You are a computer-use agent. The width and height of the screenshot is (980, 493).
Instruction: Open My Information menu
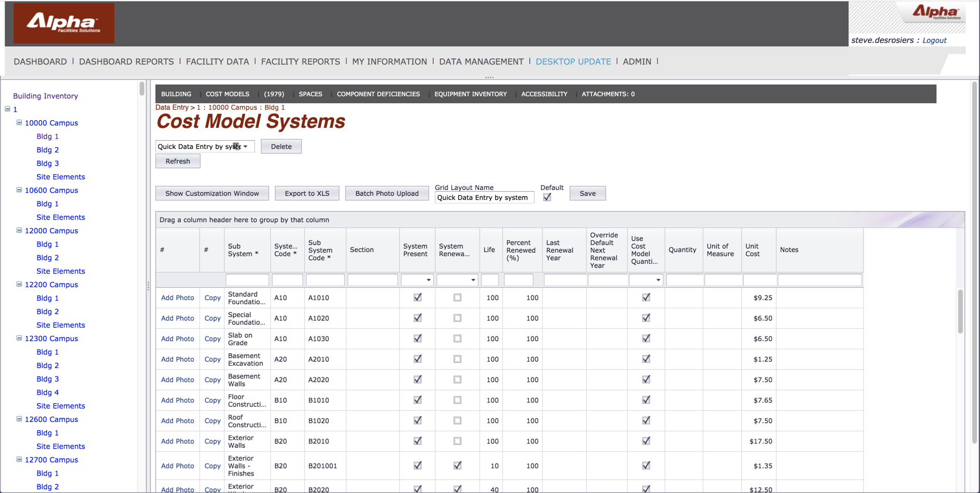tap(390, 62)
